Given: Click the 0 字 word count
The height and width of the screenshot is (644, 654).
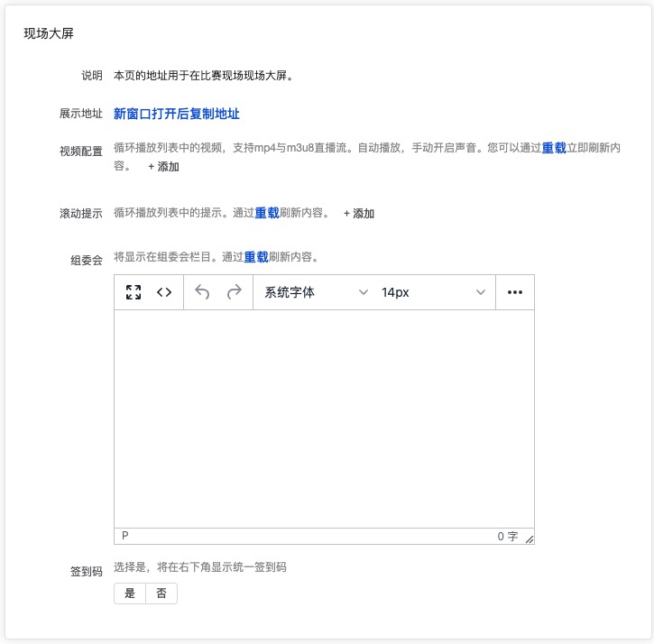Looking at the screenshot, I should (508, 537).
